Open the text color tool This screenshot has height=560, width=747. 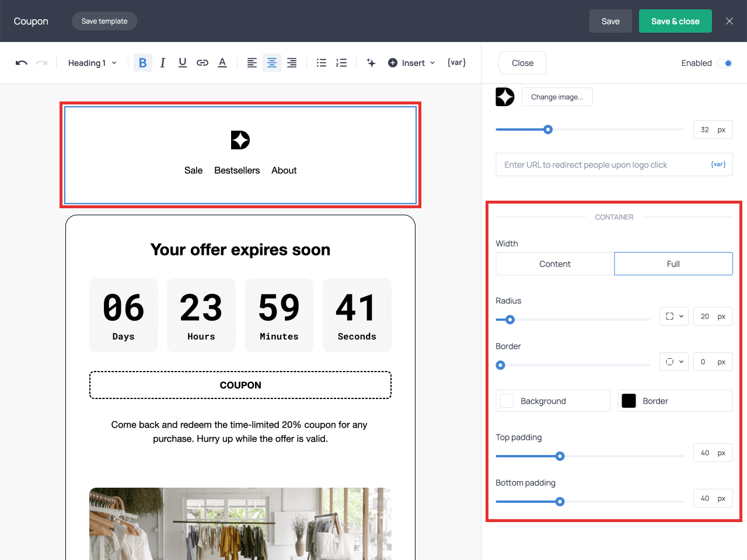pos(222,63)
